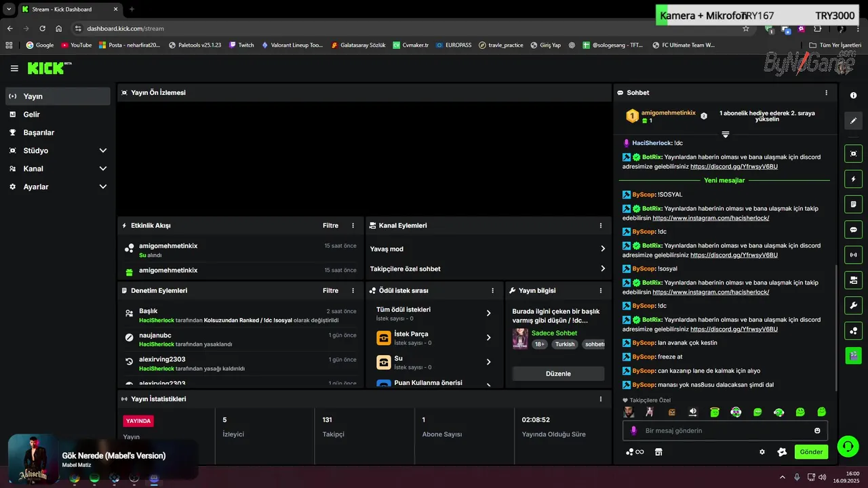Click the pencil edit icon in the right sidebar
Image resolution: width=868 pixels, height=488 pixels.
click(x=853, y=121)
